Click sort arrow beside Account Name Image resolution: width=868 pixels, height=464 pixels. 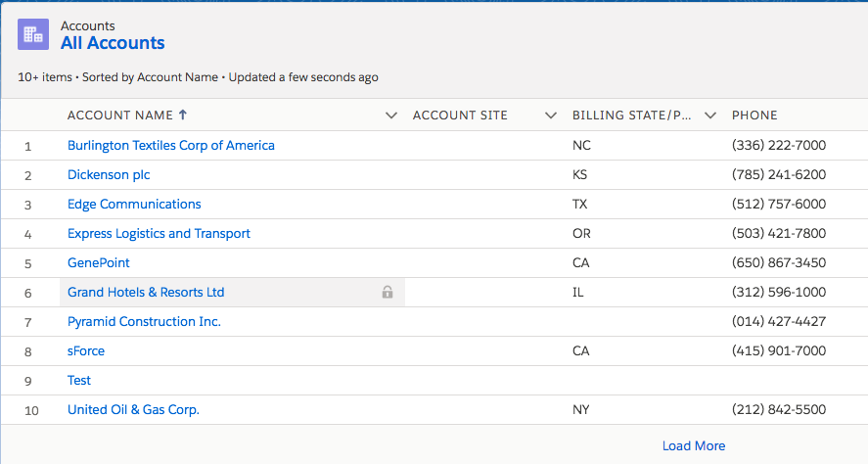(x=183, y=116)
